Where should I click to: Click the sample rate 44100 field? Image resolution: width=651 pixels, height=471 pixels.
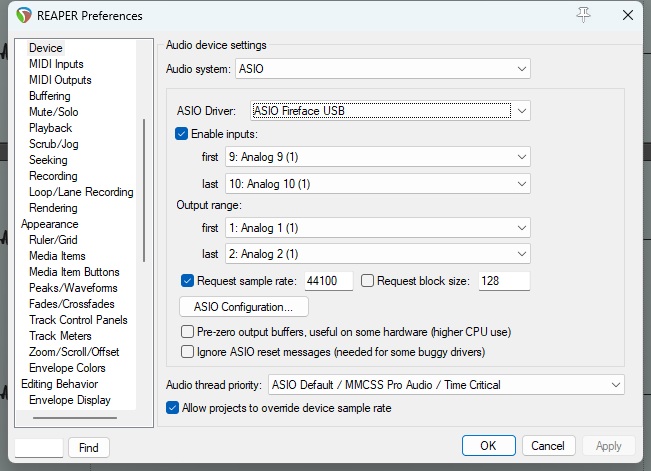(x=328, y=282)
